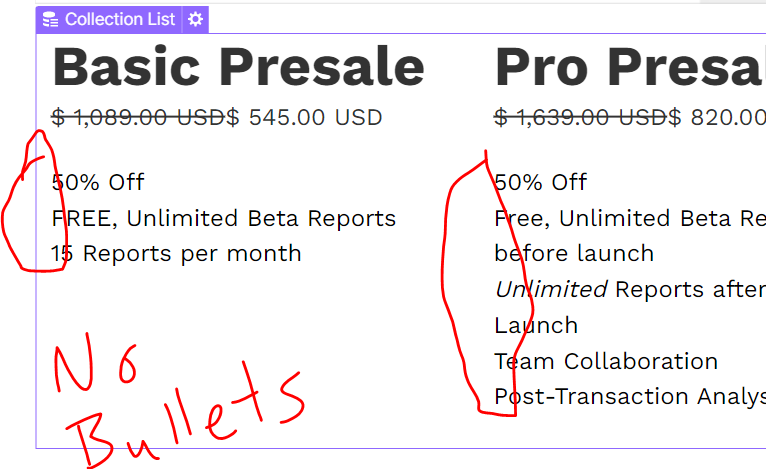The image size is (766, 469).
Task: Select the Post-Transaction Analysis item
Action: pyautogui.click(x=630, y=397)
